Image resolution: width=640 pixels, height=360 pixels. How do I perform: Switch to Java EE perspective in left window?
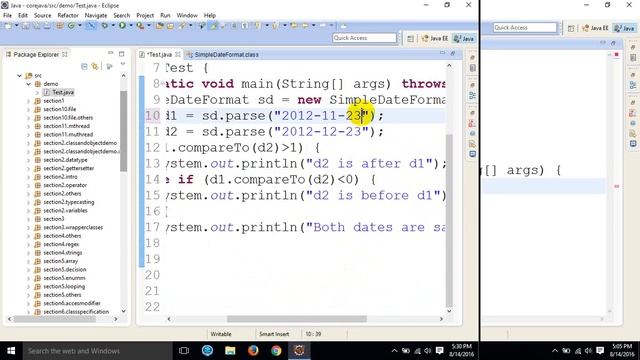(435, 38)
